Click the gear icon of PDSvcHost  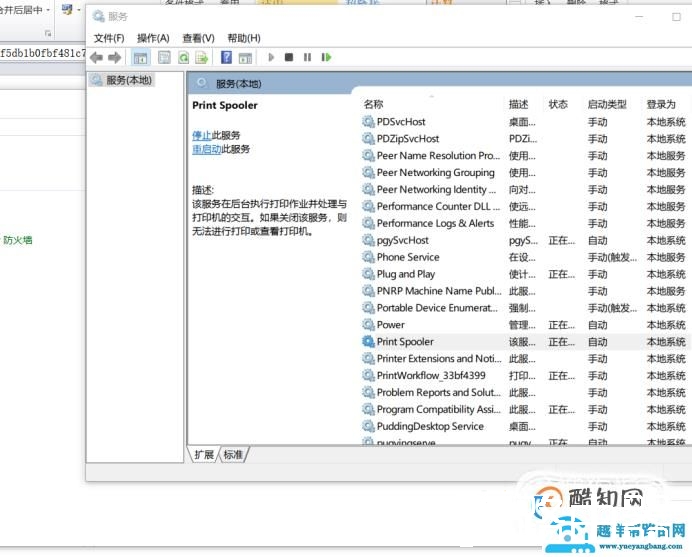(368, 121)
